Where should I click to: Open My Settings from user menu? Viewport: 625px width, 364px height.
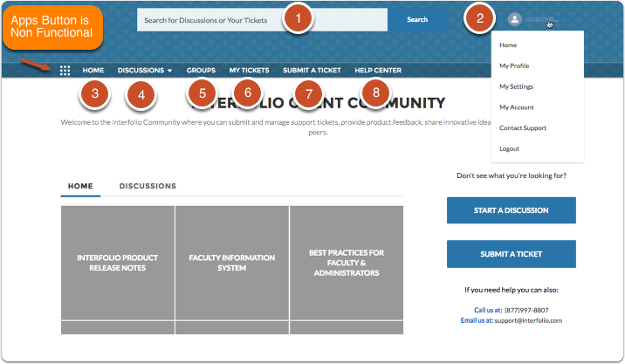click(x=516, y=86)
